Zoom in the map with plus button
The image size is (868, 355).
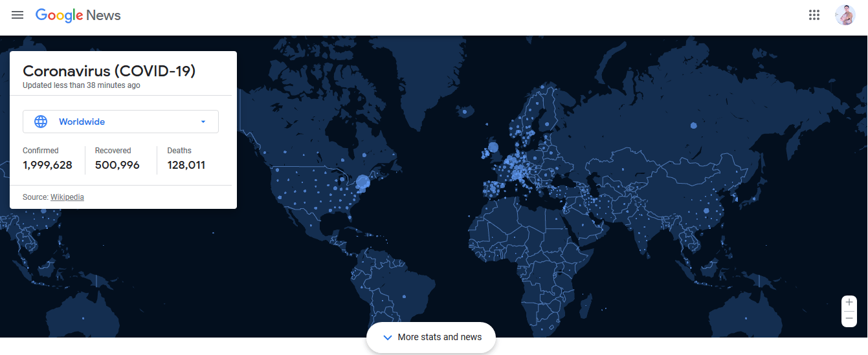tap(849, 303)
